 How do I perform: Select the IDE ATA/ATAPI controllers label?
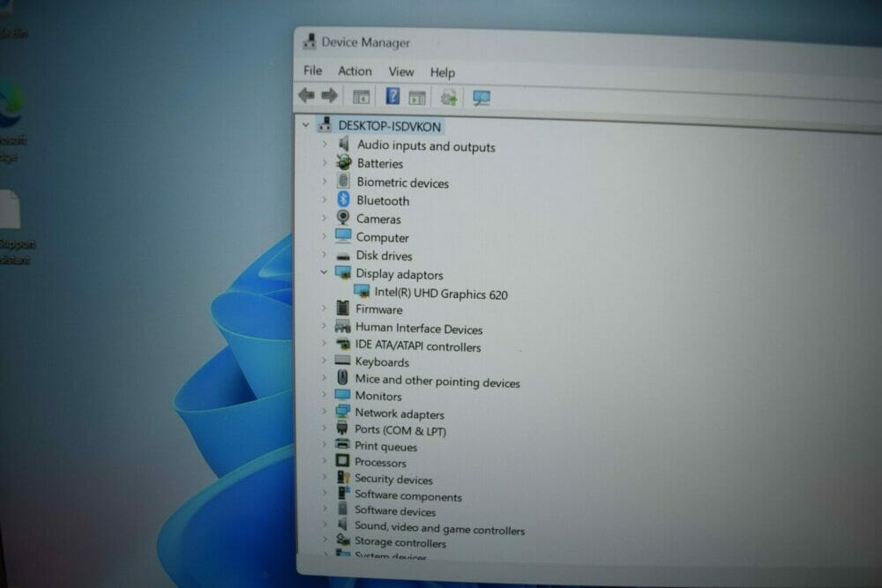pos(417,346)
